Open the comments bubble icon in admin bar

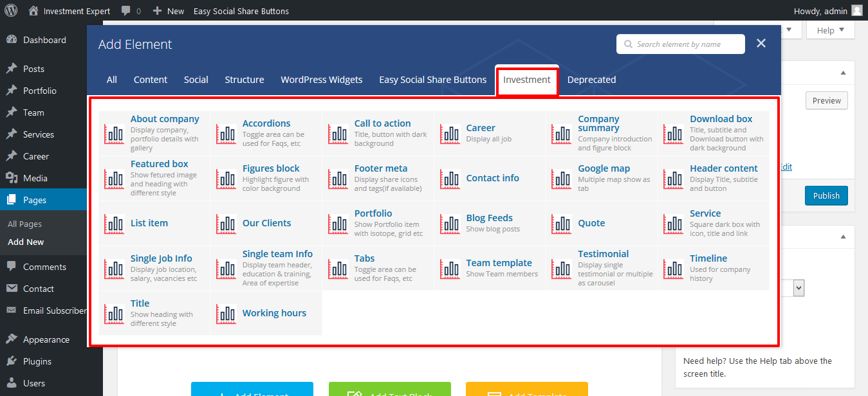click(126, 11)
